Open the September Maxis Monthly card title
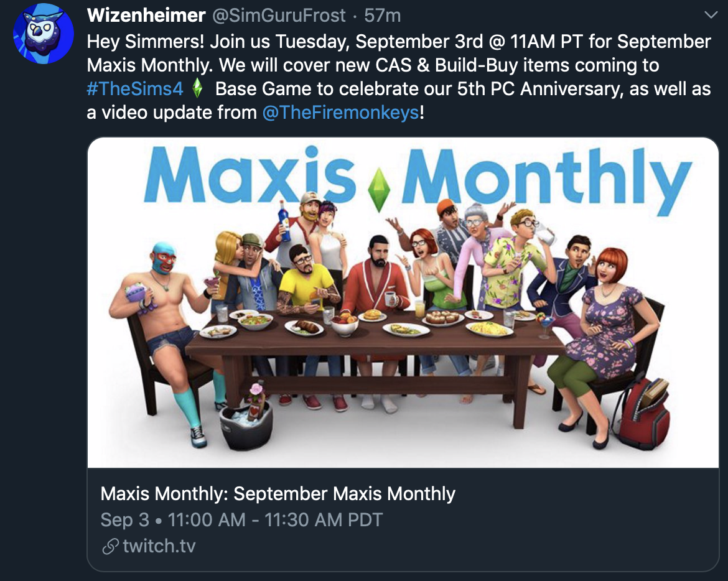This screenshot has height=581, width=728. [278, 494]
